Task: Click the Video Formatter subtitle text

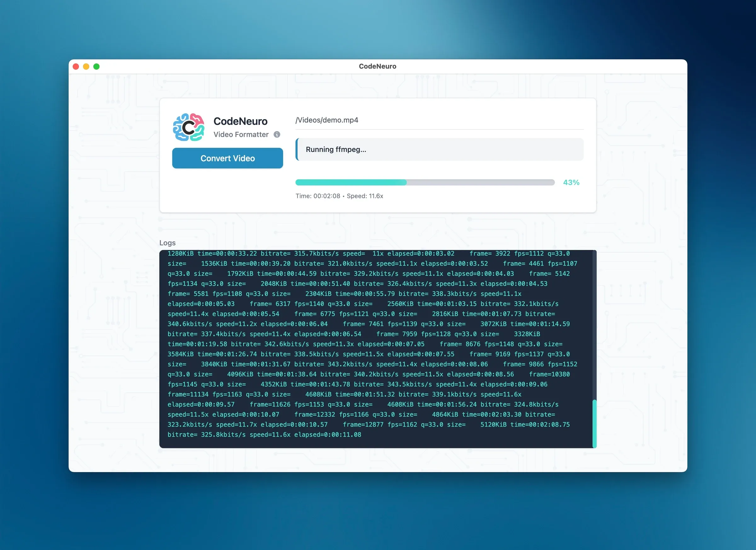Action: pos(241,134)
